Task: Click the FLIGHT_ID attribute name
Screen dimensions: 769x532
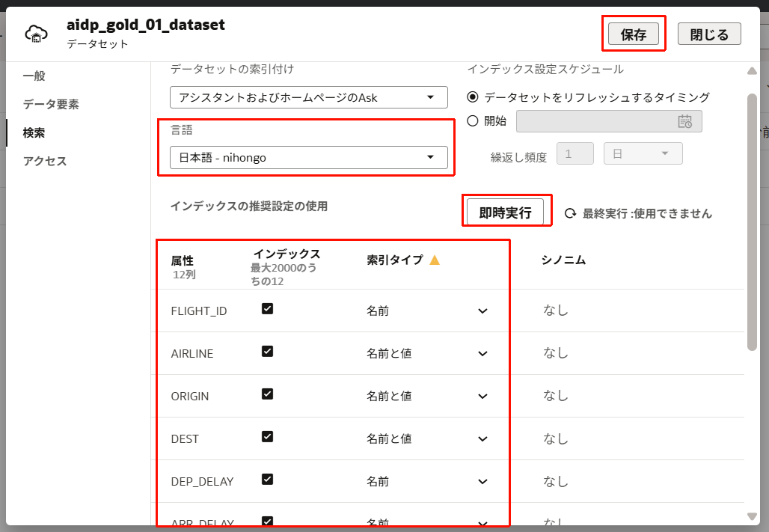Action: click(199, 311)
